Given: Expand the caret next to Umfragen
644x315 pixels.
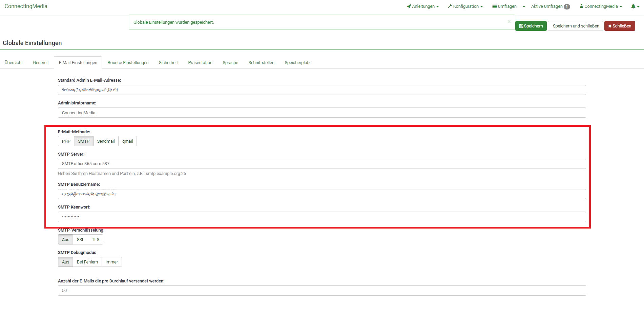Looking at the screenshot, I should [524, 7].
